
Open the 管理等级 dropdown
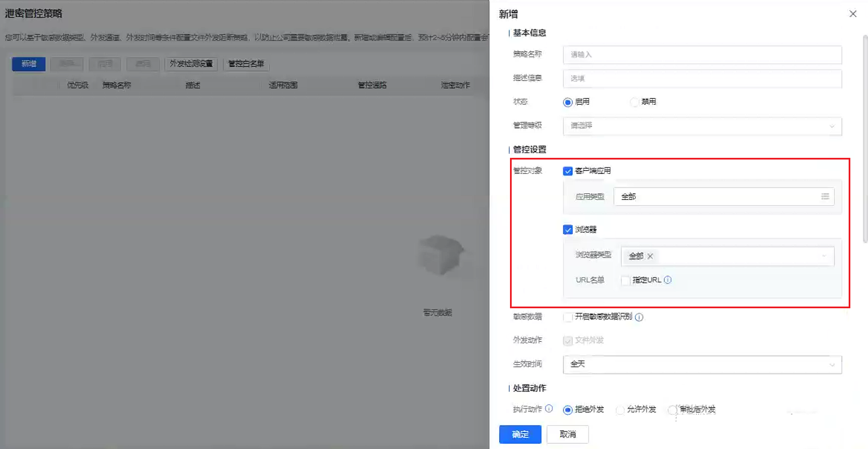[x=702, y=126]
